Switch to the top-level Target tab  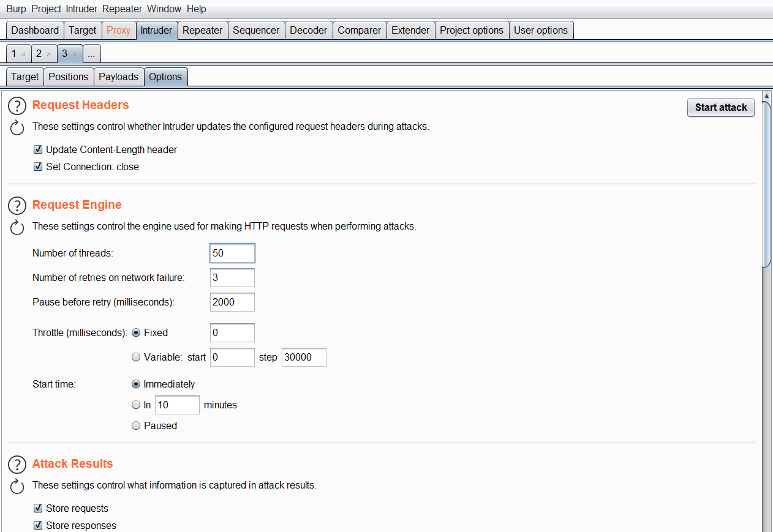(x=82, y=30)
